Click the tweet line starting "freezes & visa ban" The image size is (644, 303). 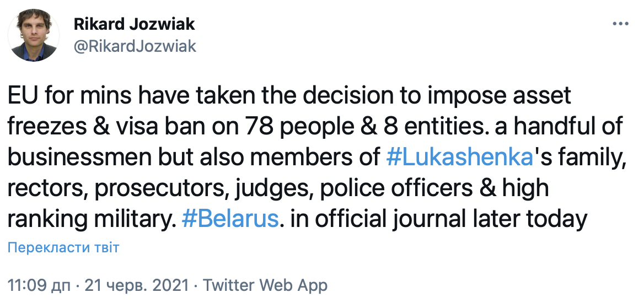tap(314, 127)
